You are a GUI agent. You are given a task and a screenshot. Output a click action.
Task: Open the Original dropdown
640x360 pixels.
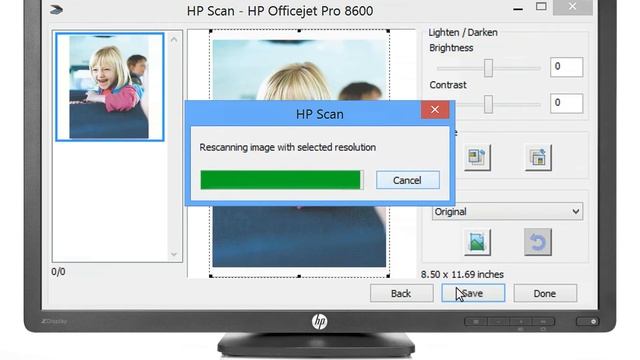507,212
